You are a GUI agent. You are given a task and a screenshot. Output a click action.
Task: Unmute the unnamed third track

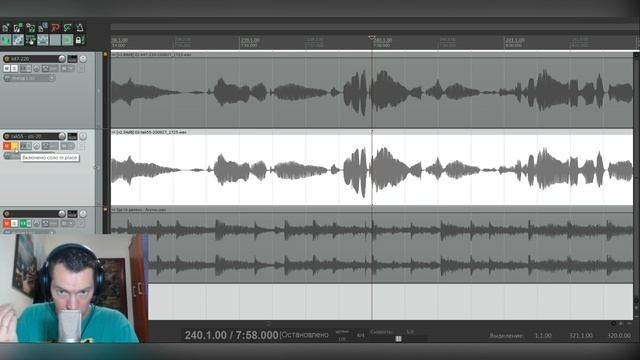[7, 223]
